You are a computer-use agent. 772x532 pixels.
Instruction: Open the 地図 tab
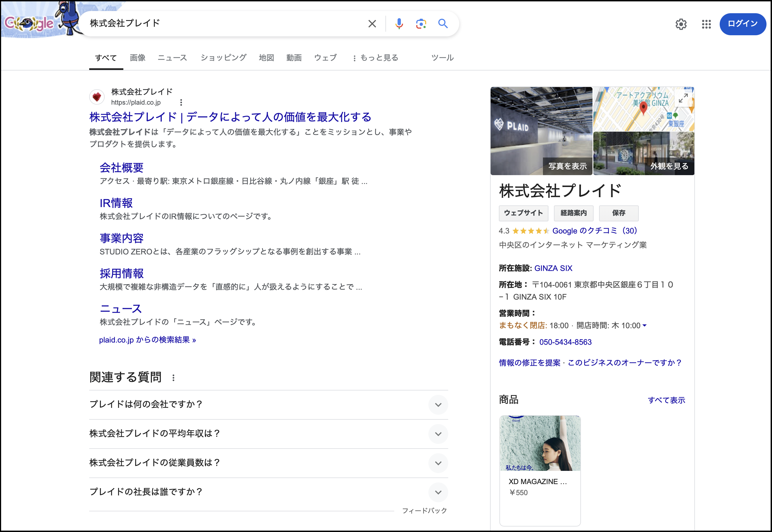pyautogui.click(x=267, y=58)
